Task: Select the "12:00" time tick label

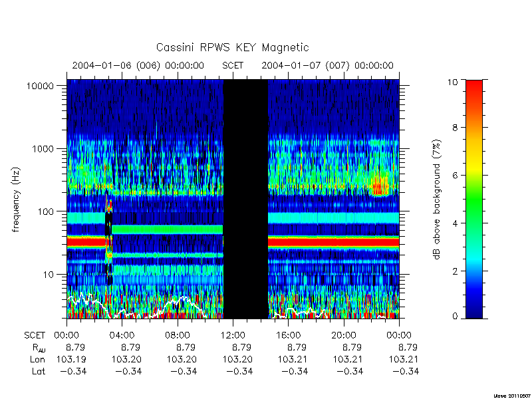Action: pos(233,336)
